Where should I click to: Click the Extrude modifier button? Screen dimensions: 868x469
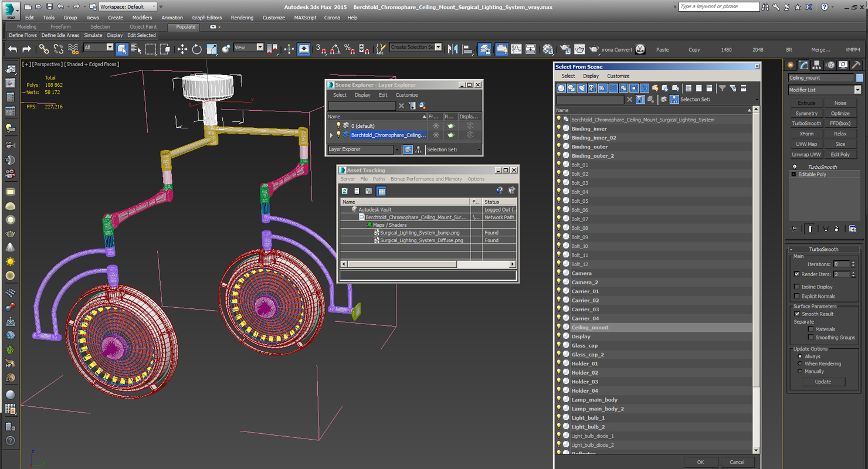coord(806,103)
